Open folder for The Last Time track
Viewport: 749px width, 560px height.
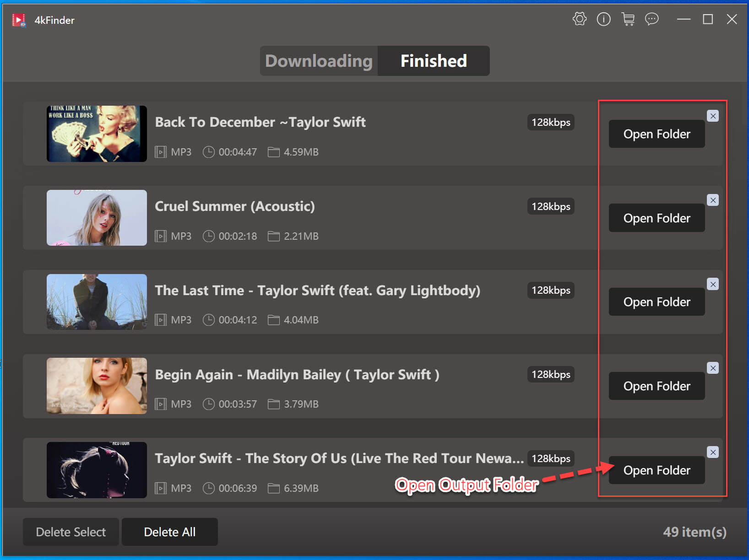tap(656, 302)
